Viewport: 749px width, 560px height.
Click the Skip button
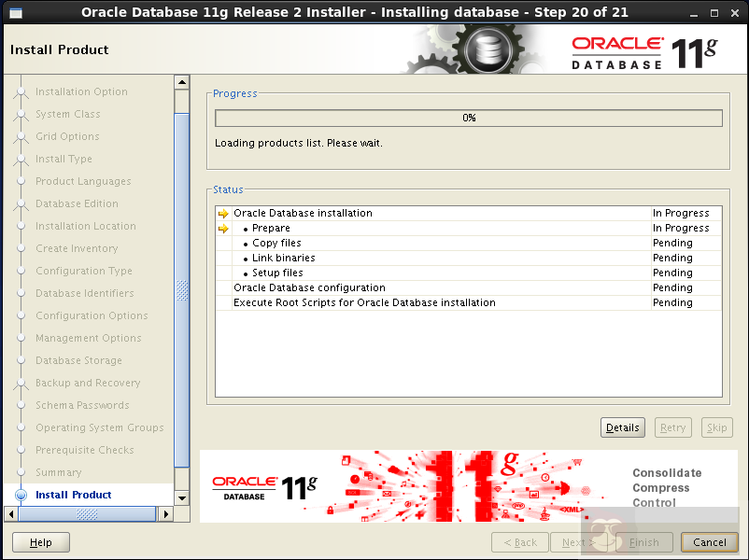click(716, 427)
